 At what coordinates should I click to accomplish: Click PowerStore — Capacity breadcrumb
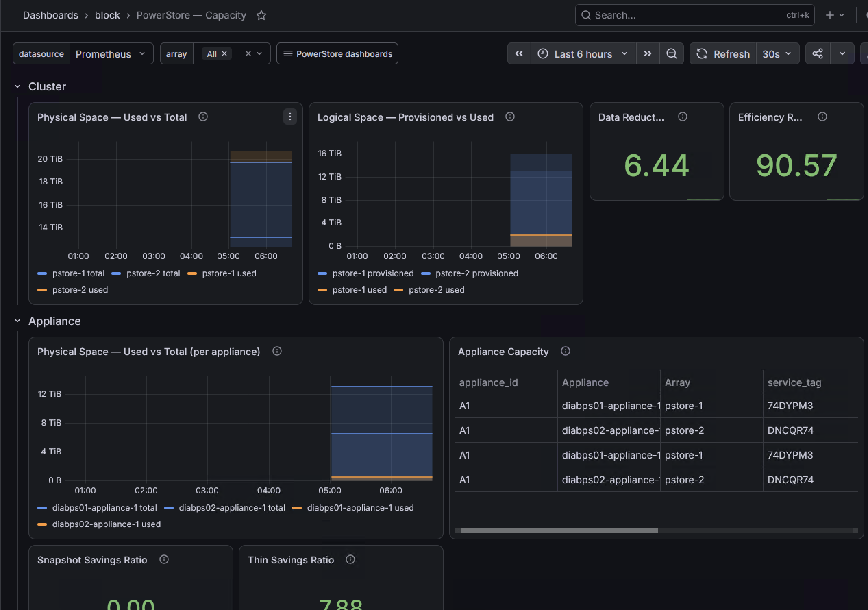[191, 15]
